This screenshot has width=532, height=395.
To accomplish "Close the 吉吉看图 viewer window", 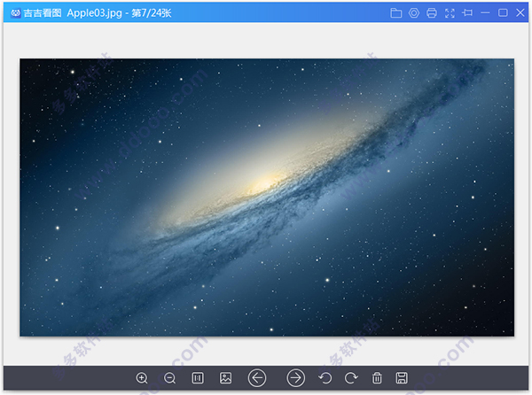I will pos(520,13).
